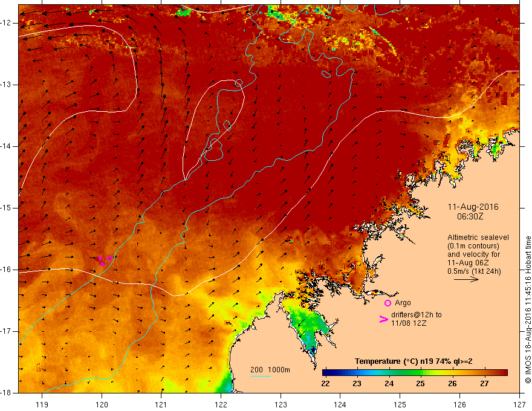The image size is (532, 411).
Task: Click the Argo circle symbol in the legend
Action: pyautogui.click(x=388, y=303)
